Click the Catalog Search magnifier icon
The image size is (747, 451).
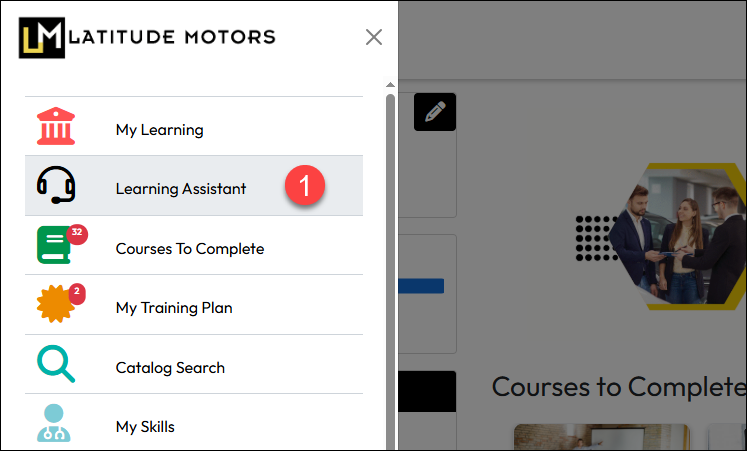coord(56,366)
